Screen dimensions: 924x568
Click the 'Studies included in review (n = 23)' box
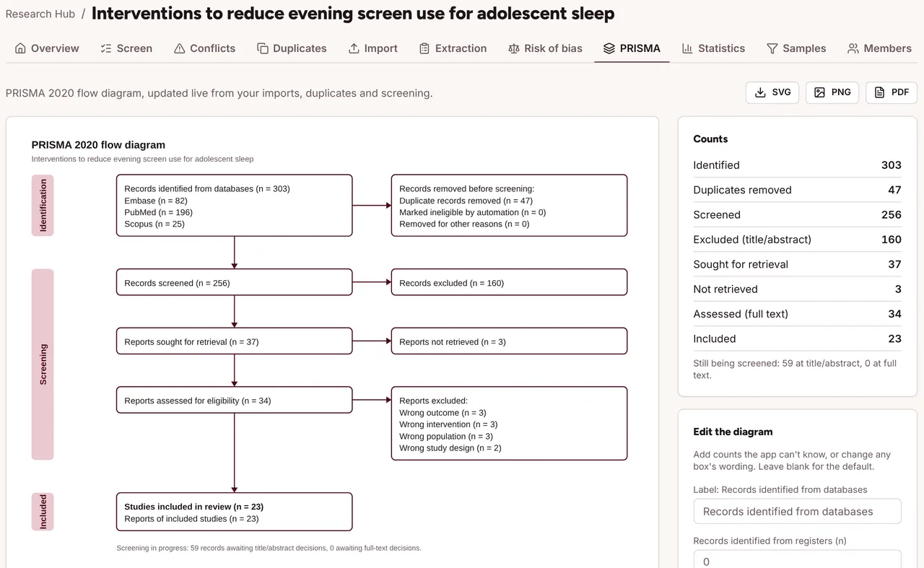coord(235,512)
